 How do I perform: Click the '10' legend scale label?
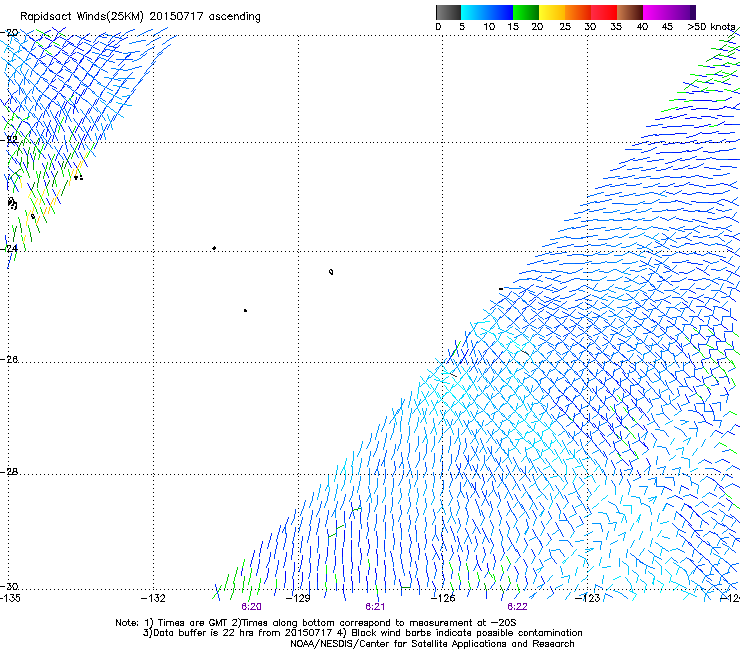489,27
